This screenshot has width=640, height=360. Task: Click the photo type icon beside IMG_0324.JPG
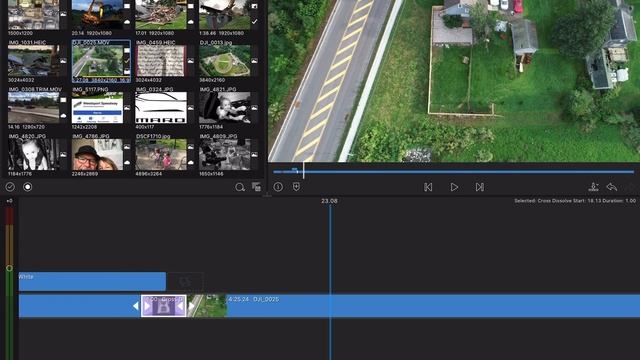191,108
